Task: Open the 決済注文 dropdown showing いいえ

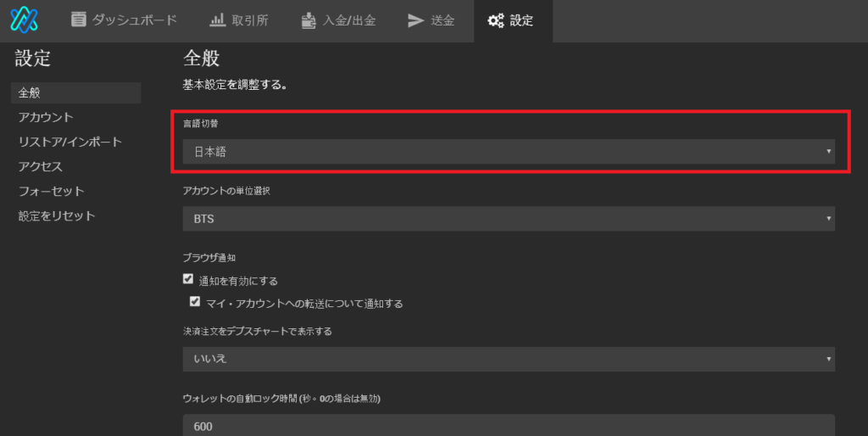Action: click(509, 359)
